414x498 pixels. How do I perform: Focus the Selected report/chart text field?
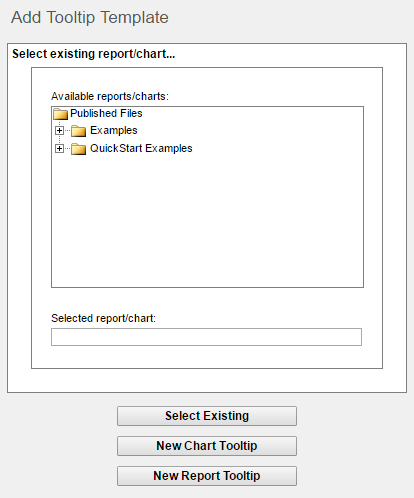[206, 337]
